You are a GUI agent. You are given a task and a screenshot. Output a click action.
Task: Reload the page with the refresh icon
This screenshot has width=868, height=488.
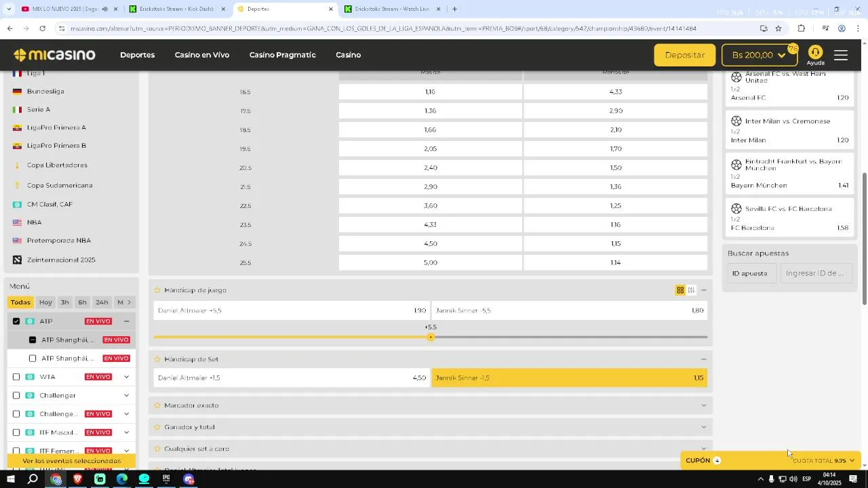[43, 28]
